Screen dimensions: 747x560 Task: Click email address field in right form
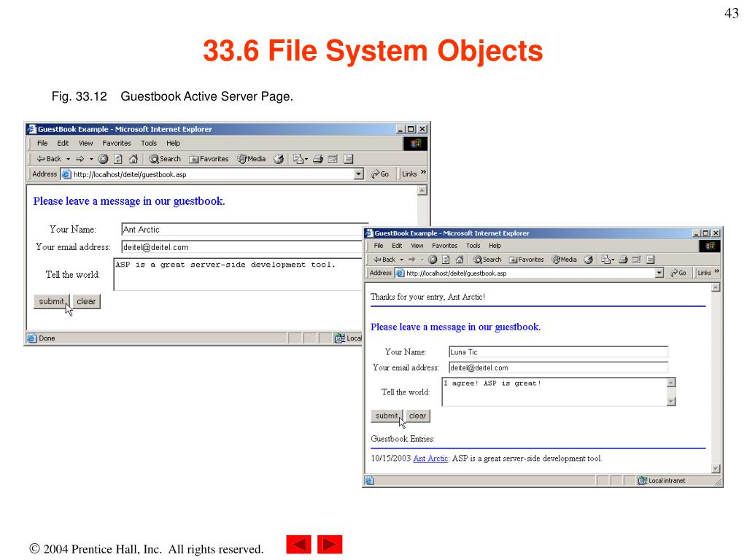pos(558,367)
